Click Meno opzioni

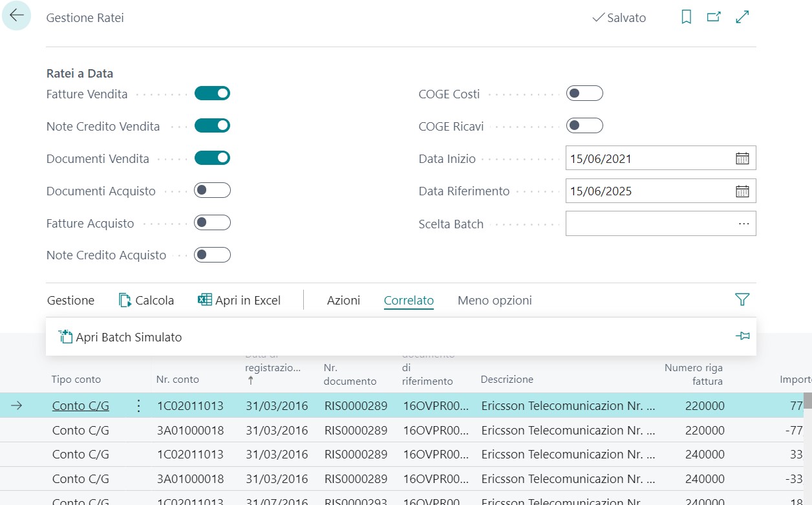coord(495,300)
